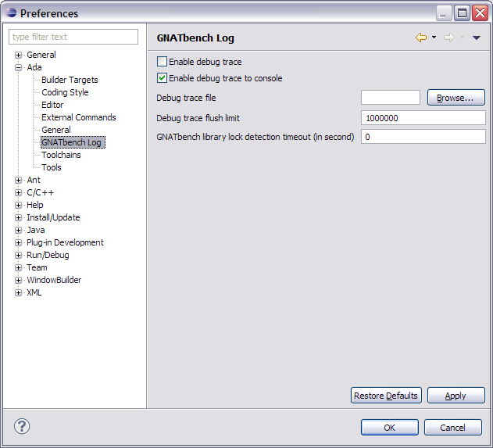
Task: Click Restore Defaults button
Action: pos(386,395)
